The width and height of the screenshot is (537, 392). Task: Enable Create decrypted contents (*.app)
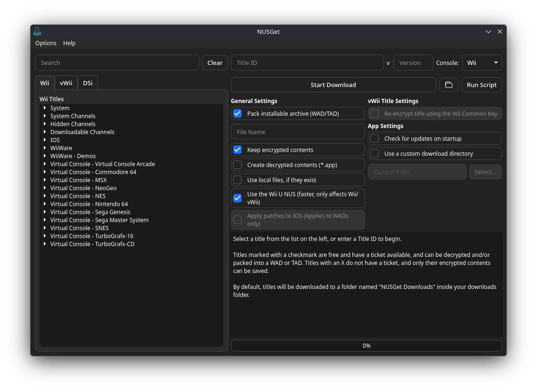[238, 165]
